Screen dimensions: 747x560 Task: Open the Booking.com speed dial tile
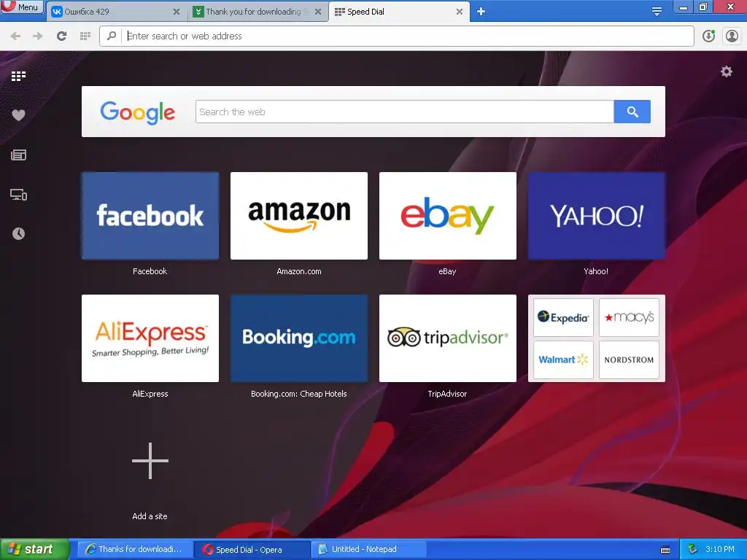298,338
